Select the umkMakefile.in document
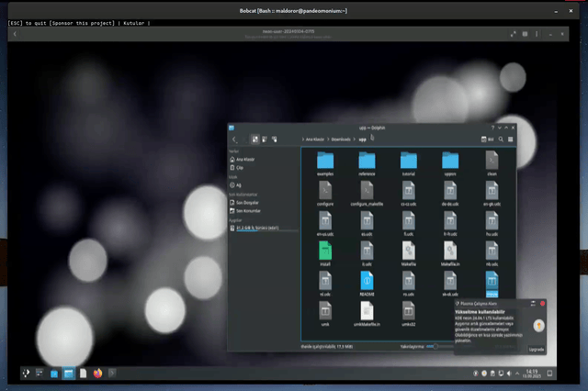The image size is (588, 391). coord(367,312)
